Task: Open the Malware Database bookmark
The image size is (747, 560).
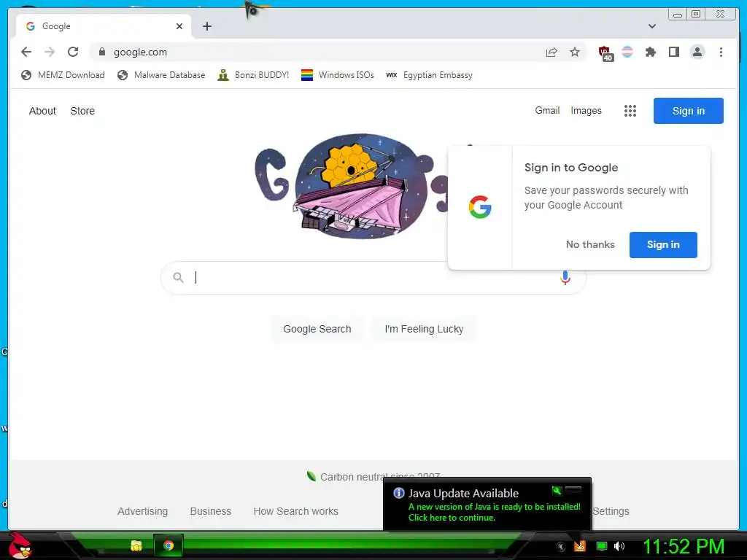Action: 161,75
